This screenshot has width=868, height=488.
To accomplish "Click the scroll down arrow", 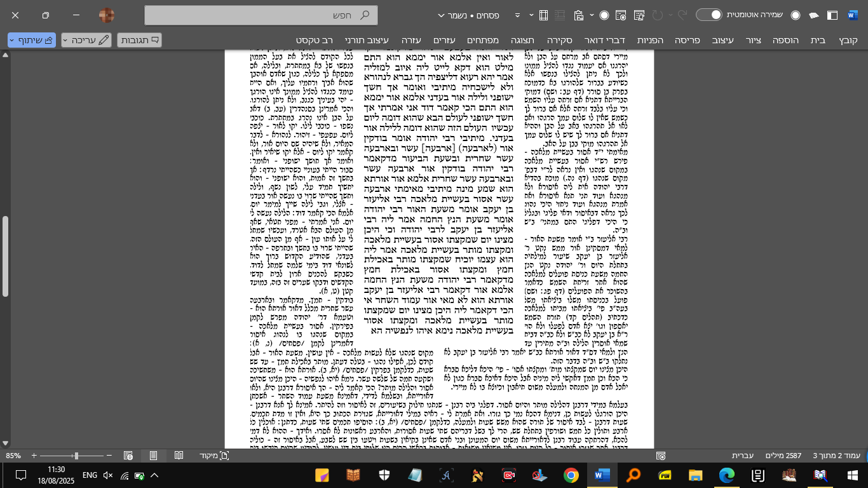I will tap(6, 442).
